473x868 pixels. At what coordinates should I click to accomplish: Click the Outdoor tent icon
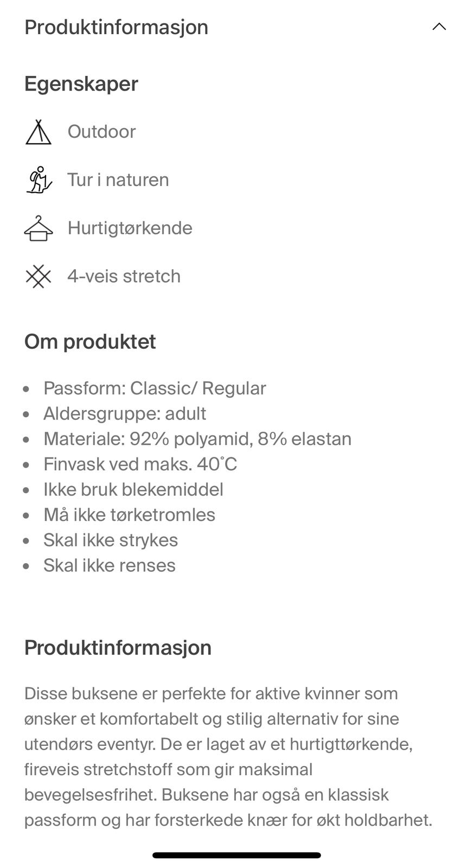pos(38,131)
